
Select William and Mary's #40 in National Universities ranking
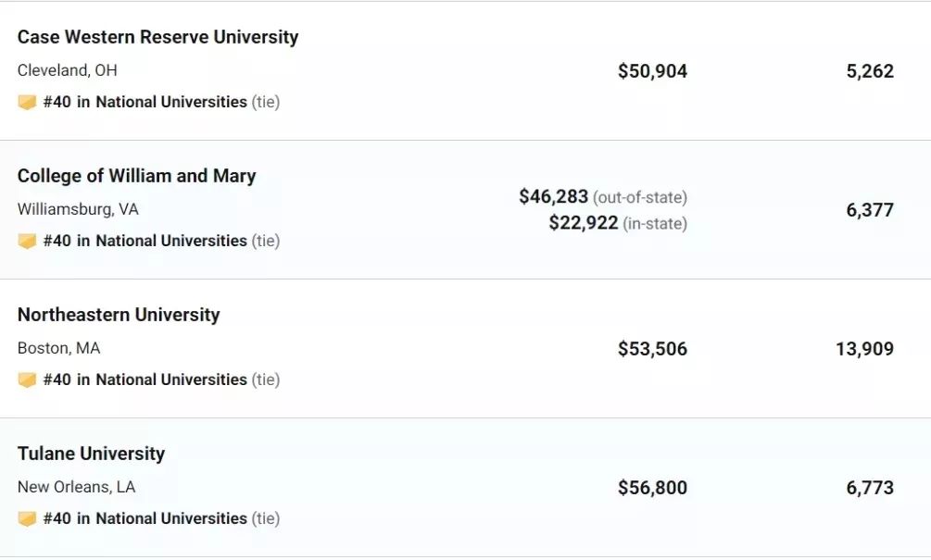(145, 241)
